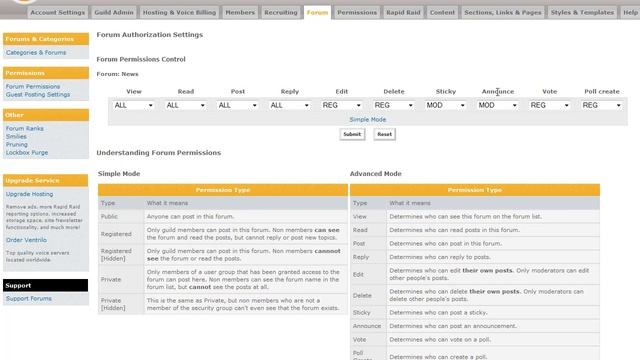
Task: Click 'Anyone can post in this forum.' text
Action: click(190, 216)
